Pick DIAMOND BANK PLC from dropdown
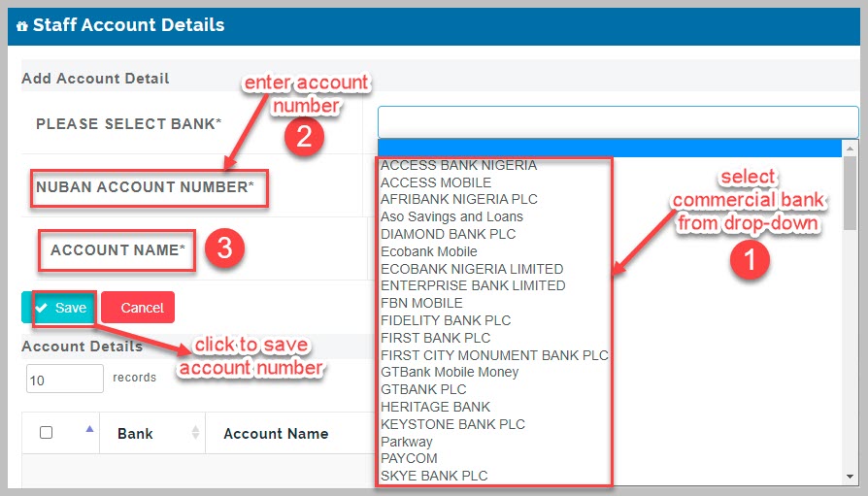 tap(448, 234)
